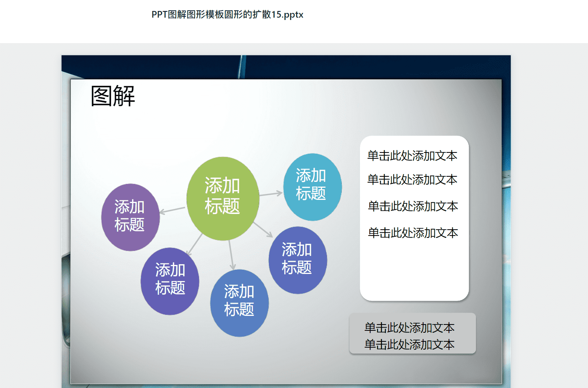Screen dimensions: 588x388
Task: Select the gray box's top 单击此处添加文本 line
Action: (x=409, y=327)
